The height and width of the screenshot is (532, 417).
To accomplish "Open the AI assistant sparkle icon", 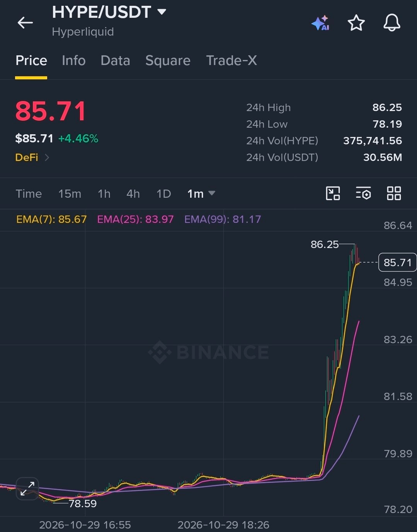I will [x=320, y=23].
